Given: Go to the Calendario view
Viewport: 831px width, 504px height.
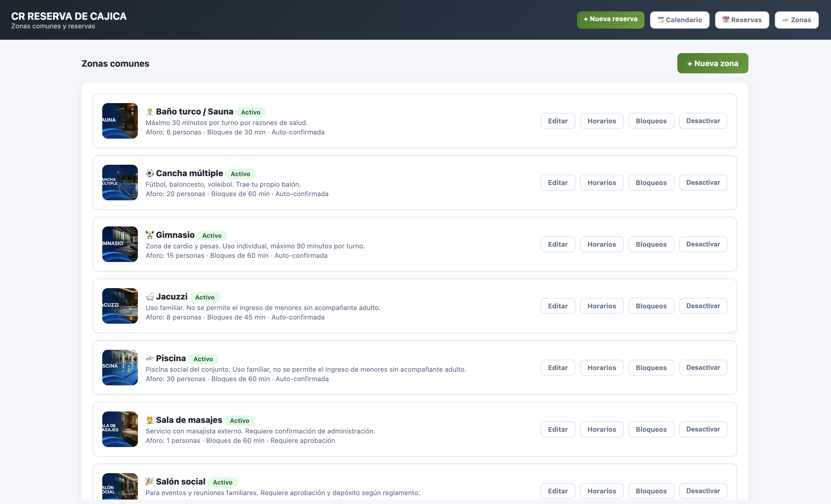Looking at the screenshot, I should pos(680,20).
